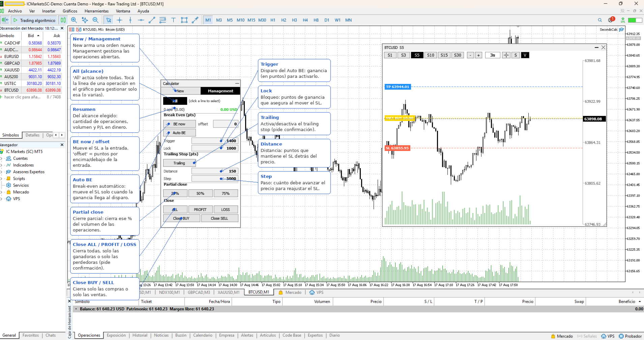Close the Market Watch panel
Viewport: 644px width, 340px height.
tap(62, 28)
